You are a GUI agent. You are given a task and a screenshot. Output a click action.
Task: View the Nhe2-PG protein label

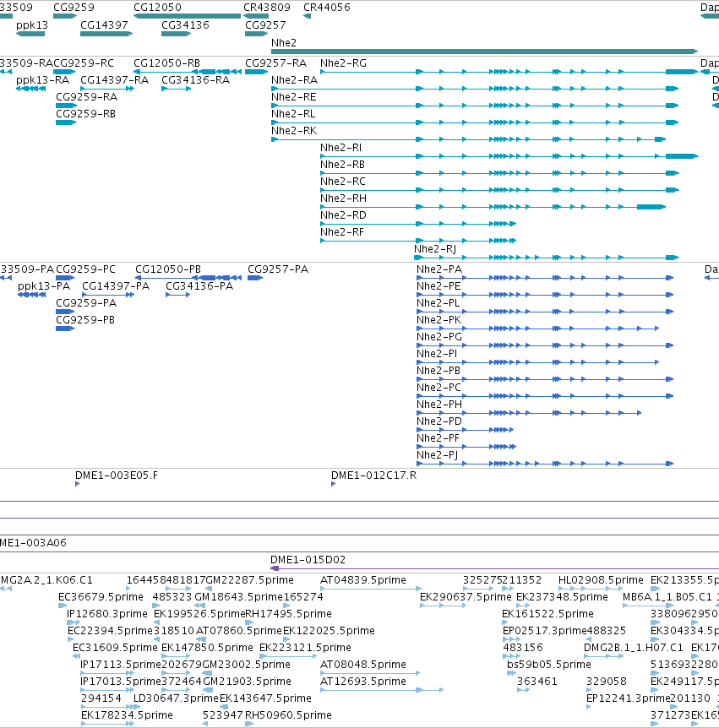coord(439,337)
